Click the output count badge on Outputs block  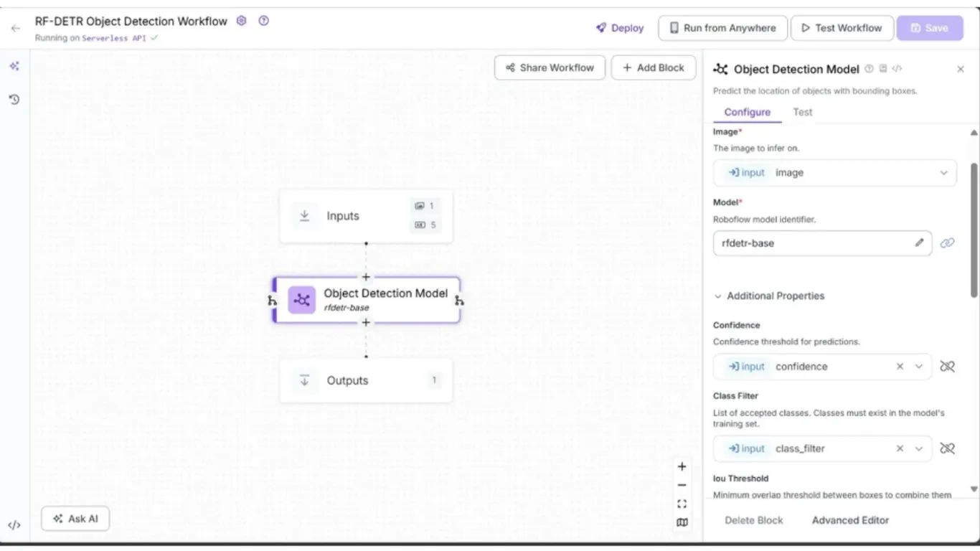434,380
